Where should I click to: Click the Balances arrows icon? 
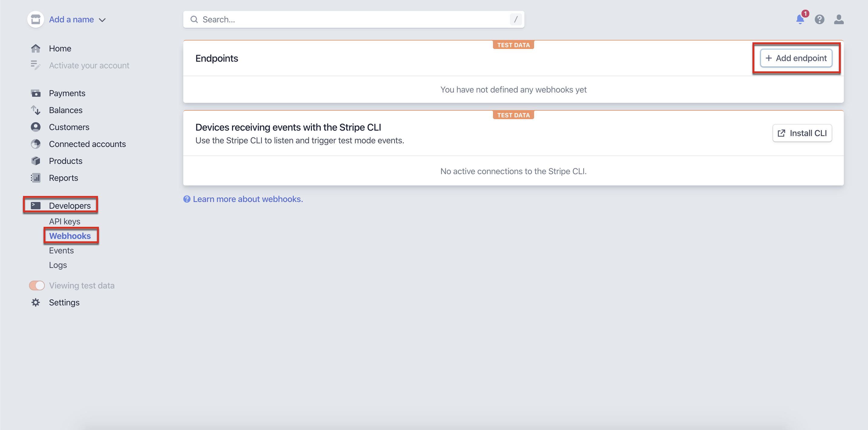(x=36, y=110)
